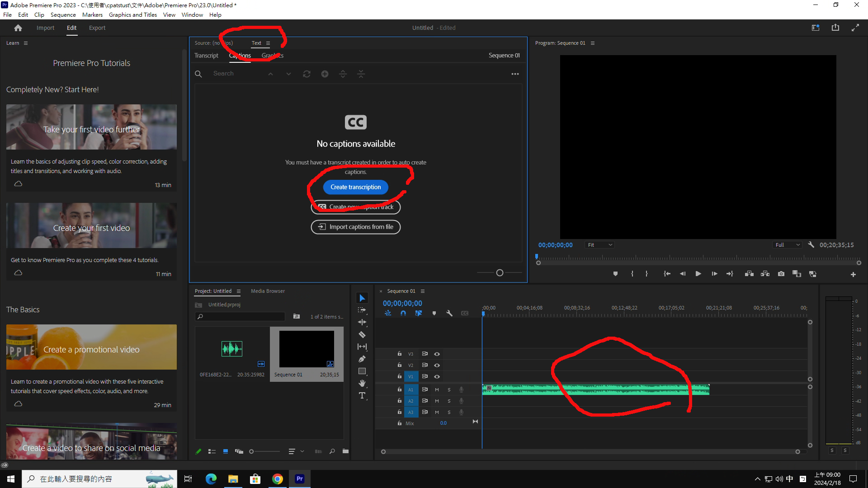Open the Sequence menu
Viewport: 868px width, 488px height.
63,14
